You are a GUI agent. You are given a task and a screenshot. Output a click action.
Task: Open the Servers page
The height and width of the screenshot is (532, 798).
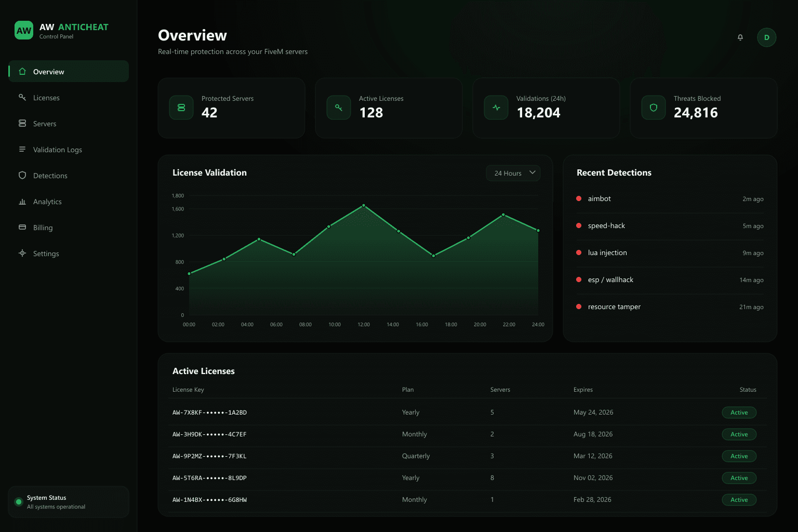point(69,123)
